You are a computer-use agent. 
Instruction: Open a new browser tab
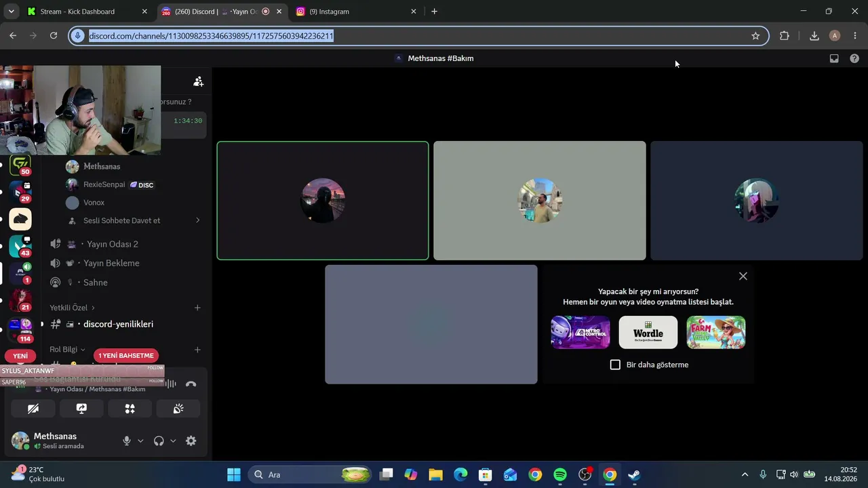(x=434, y=12)
